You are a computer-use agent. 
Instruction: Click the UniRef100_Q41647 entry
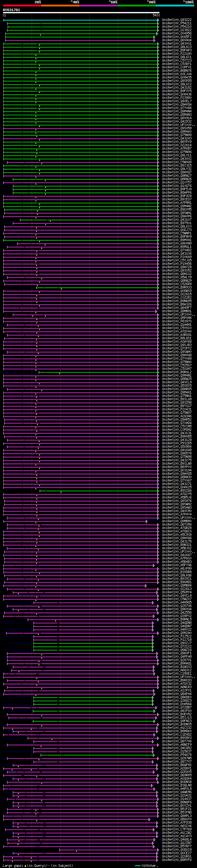pos(177,555)
